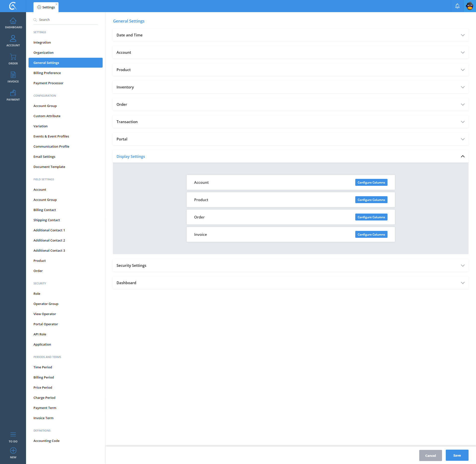This screenshot has height=464, width=476.
Task: Expand the Date and Time section
Action: tap(463, 35)
